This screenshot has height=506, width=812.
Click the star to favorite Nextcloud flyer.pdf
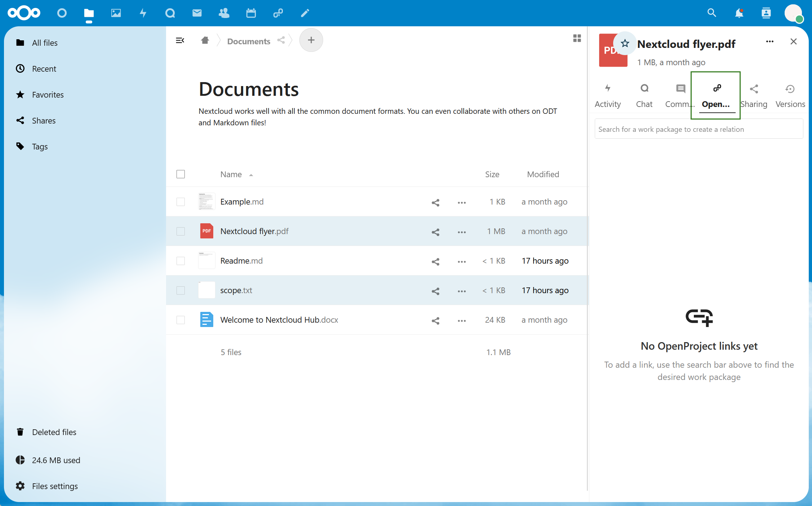tap(624, 43)
